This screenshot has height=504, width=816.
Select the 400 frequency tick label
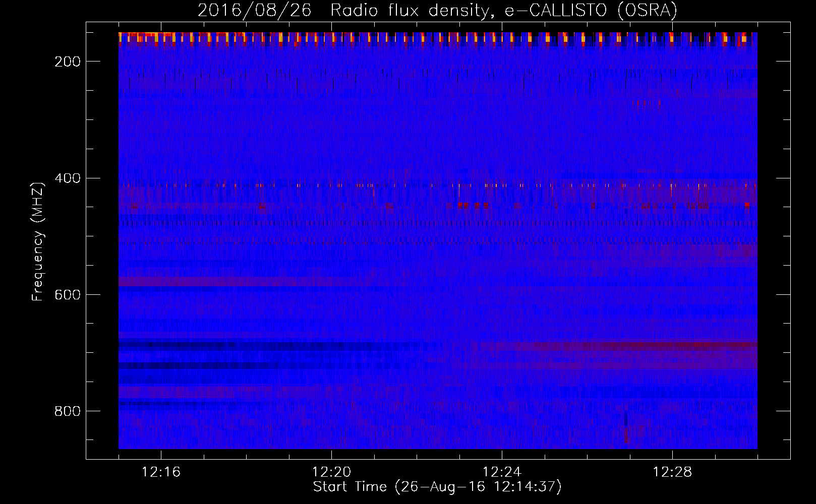68,178
